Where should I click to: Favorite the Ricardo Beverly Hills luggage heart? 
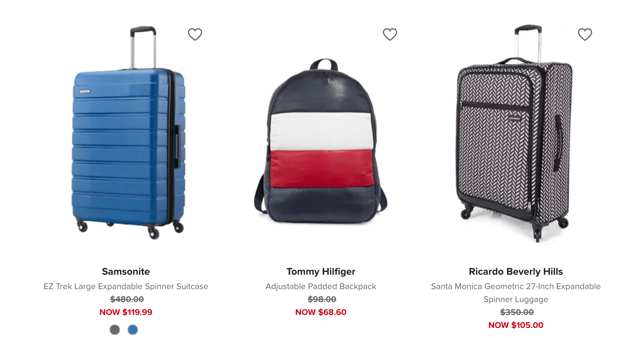tap(585, 35)
